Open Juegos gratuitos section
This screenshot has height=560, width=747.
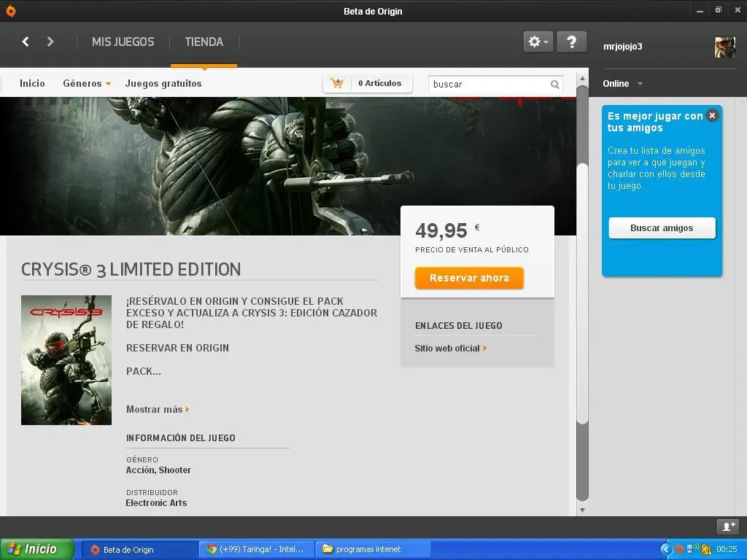163,83
